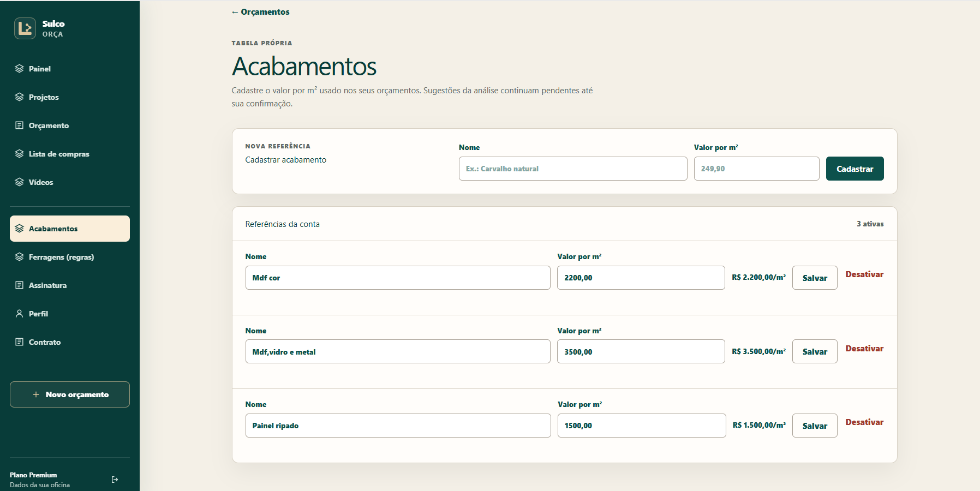Click the Lista de compras icon
The width and height of the screenshot is (980, 491).
point(20,154)
